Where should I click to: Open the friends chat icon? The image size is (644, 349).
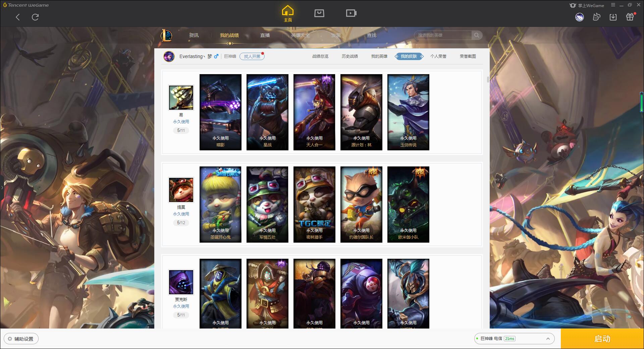pos(596,17)
